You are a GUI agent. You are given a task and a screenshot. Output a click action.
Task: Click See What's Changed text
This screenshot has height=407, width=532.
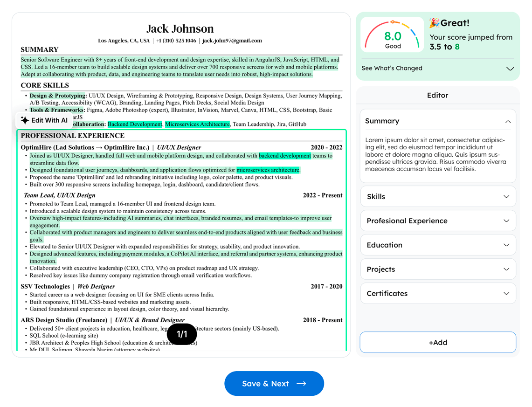pos(392,68)
